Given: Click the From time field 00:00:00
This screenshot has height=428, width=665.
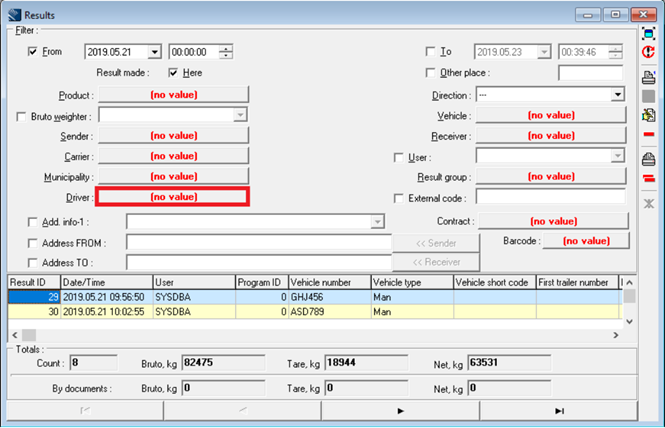Looking at the screenshot, I should 194,52.
